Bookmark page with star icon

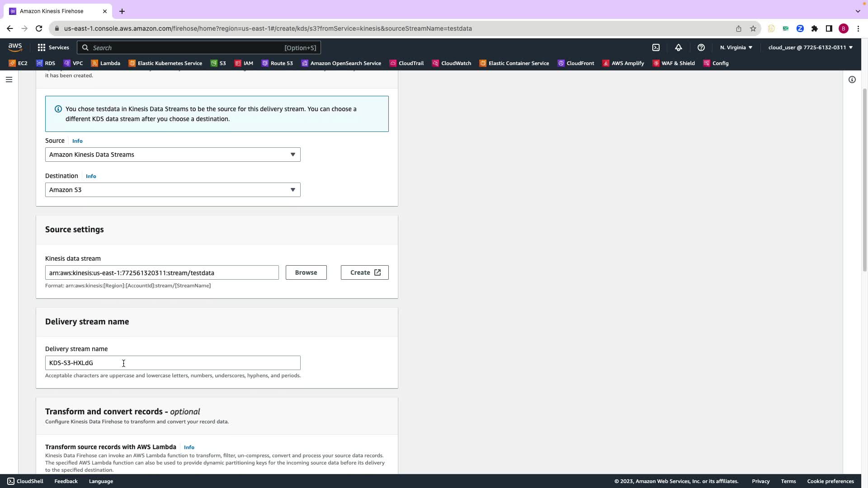pyautogui.click(x=753, y=28)
